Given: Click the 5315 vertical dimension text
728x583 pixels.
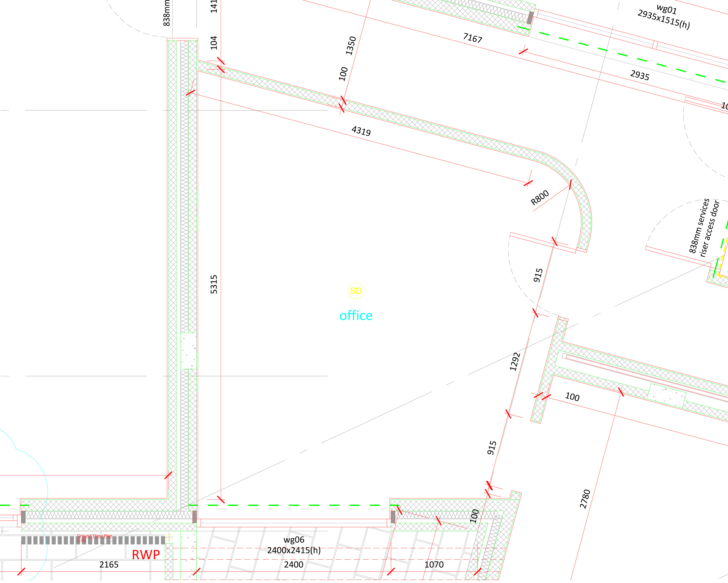Looking at the screenshot, I should pos(214,284).
